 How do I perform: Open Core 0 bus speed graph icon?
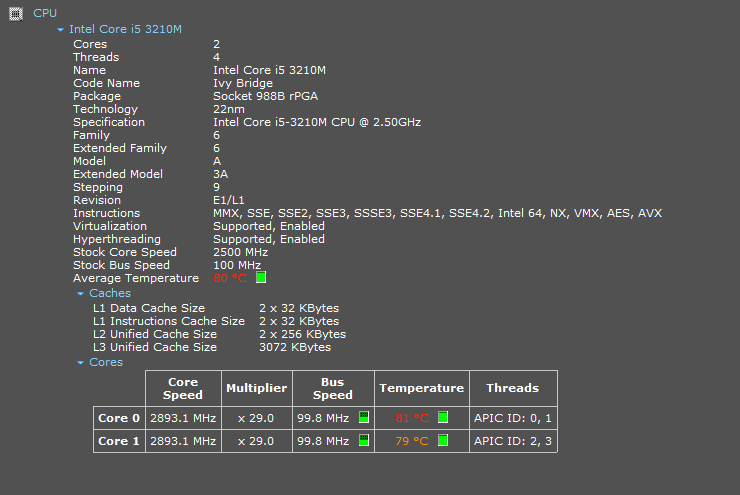coord(364,417)
